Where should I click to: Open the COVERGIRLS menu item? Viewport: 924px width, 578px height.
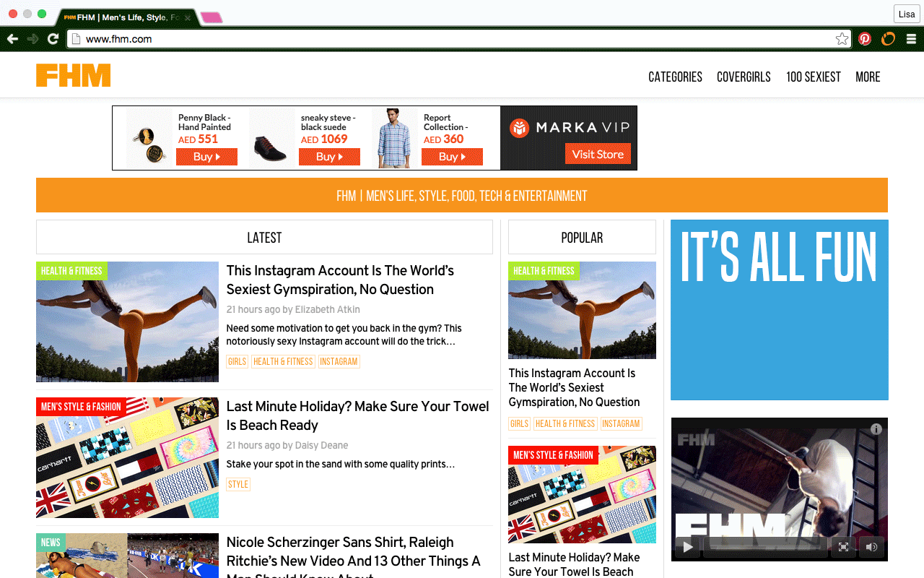pos(744,77)
